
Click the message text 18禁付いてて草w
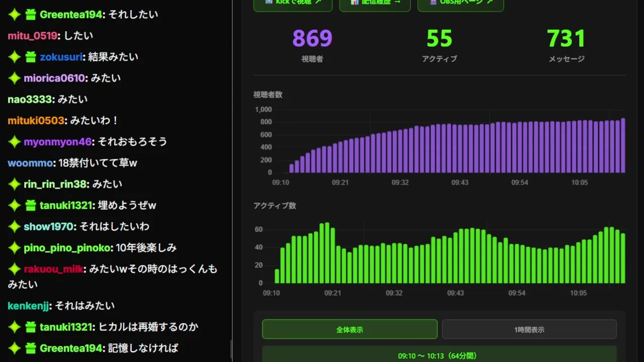98,163
